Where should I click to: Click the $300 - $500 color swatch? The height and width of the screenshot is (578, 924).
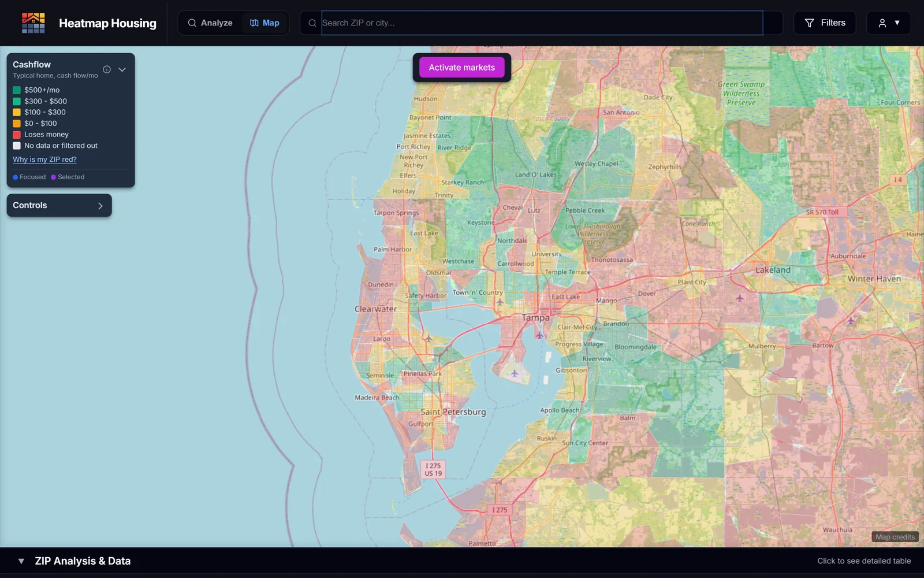(17, 101)
